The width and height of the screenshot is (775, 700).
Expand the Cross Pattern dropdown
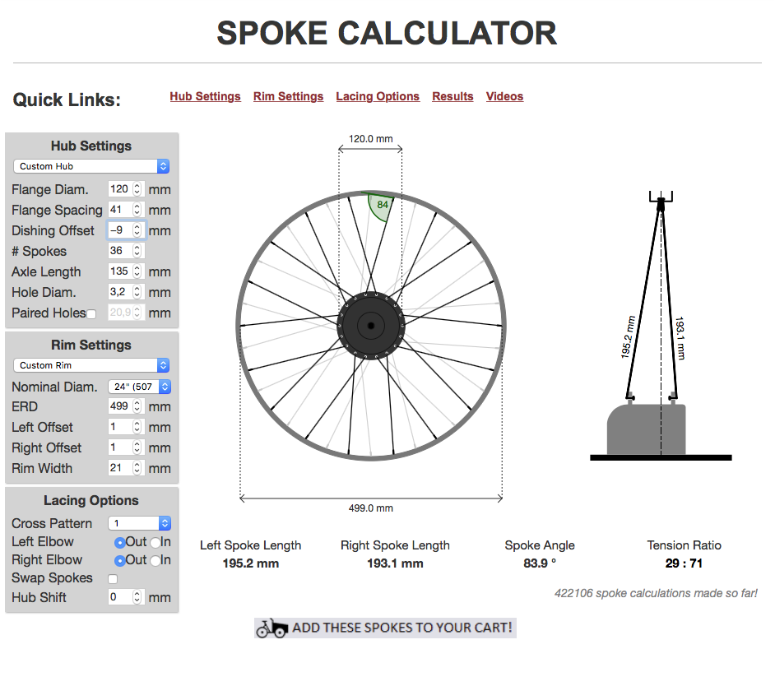point(139,523)
